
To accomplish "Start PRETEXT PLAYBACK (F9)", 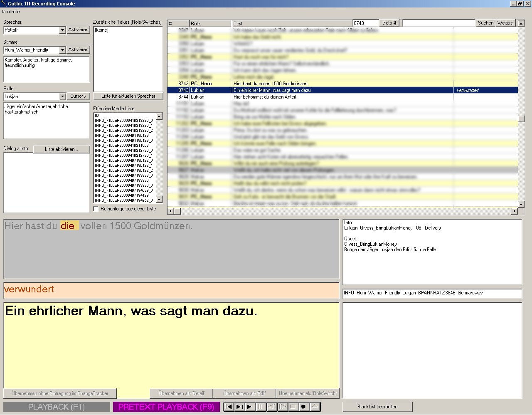I will (x=166, y=407).
